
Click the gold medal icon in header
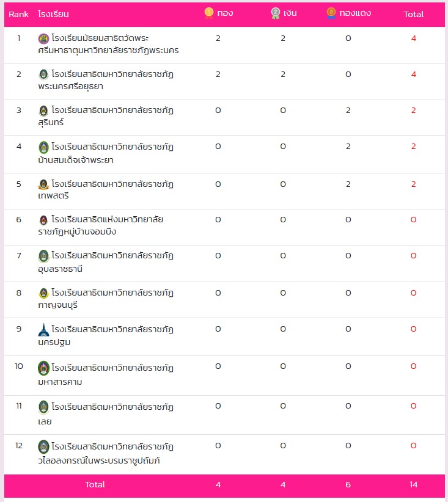point(209,13)
